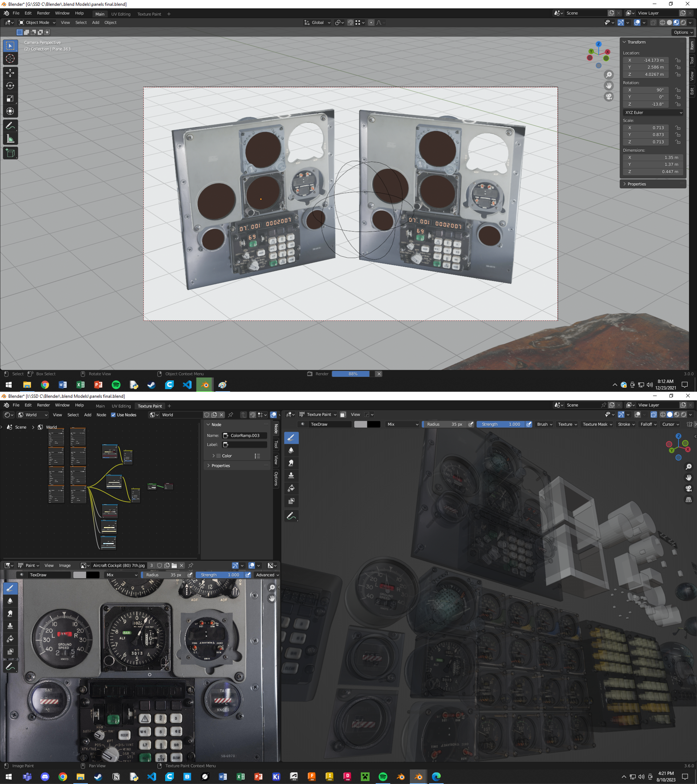Adjust the Radius slider in image editor

[164, 575]
